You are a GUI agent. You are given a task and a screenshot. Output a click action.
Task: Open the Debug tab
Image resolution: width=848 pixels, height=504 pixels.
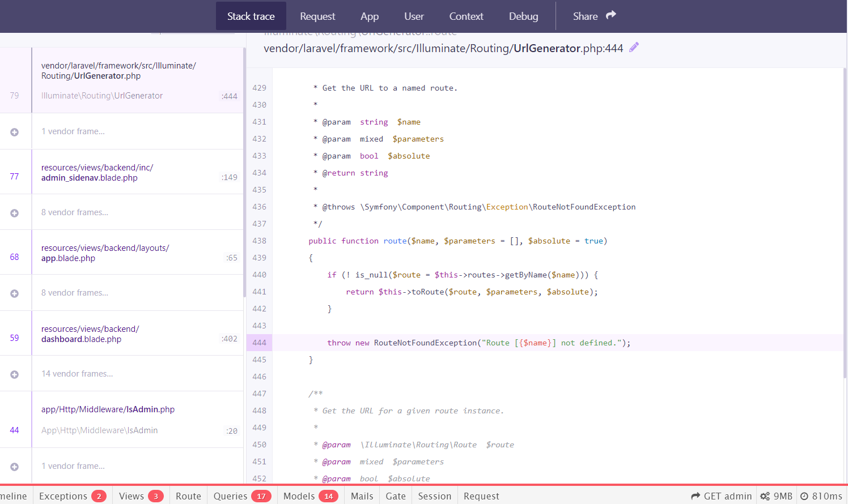[523, 16]
